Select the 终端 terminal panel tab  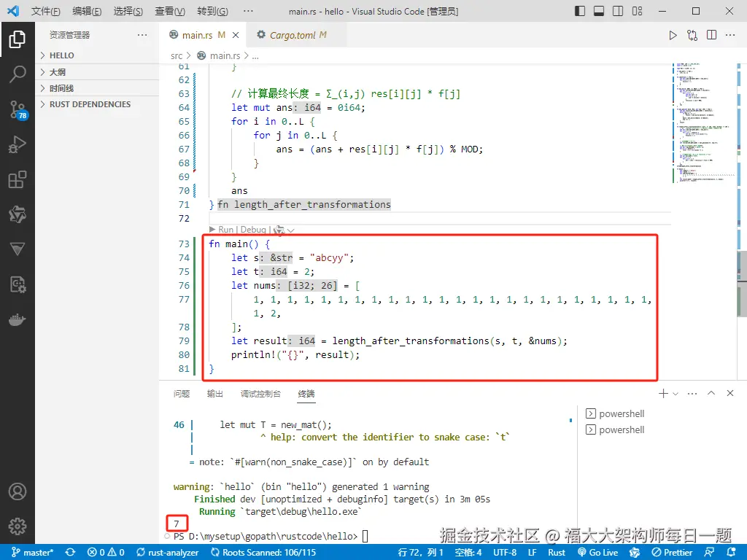(x=306, y=394)
